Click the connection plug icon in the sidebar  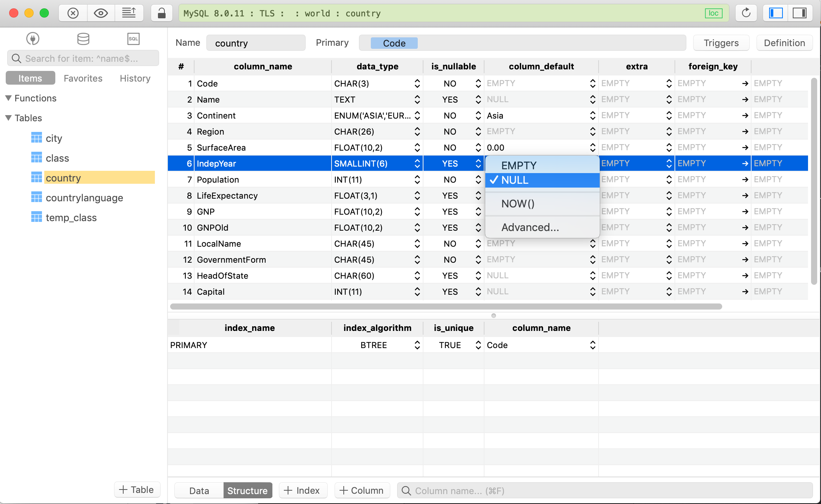click(33, 39)
